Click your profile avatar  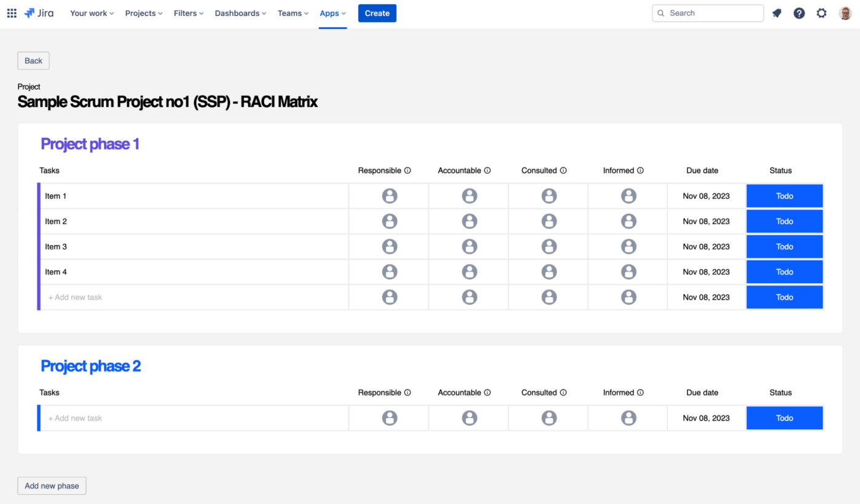pyautogui.click(x=844, y=13)
